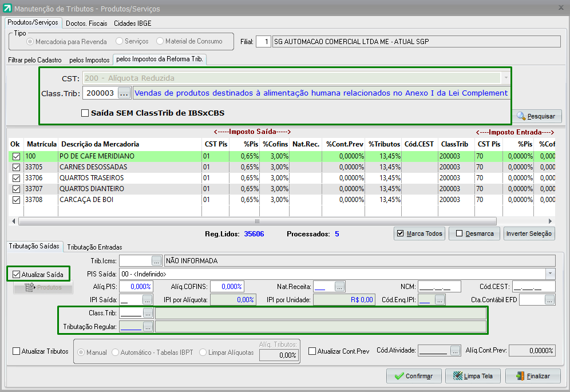Image resolution: width=570 pixels, height=392 pixels.
Task: Uncheck the row for CARNES DESOSSADAS
Action: (x=16, y=167)
